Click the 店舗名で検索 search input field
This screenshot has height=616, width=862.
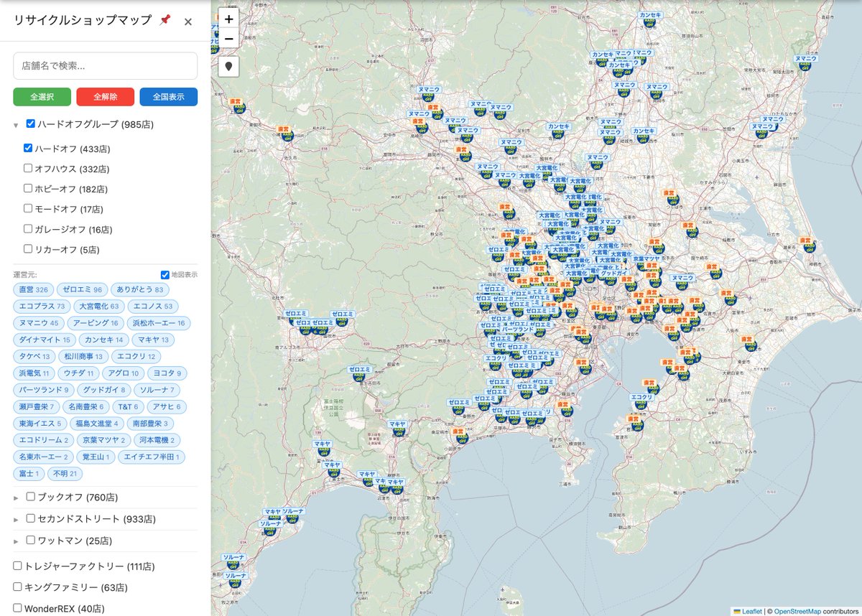[x=105, y=65]
